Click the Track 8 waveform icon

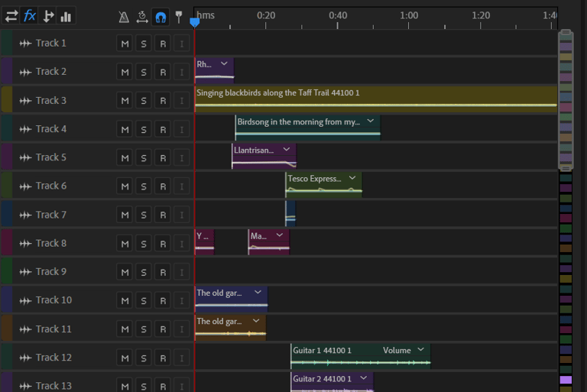[x=25, y=243]
